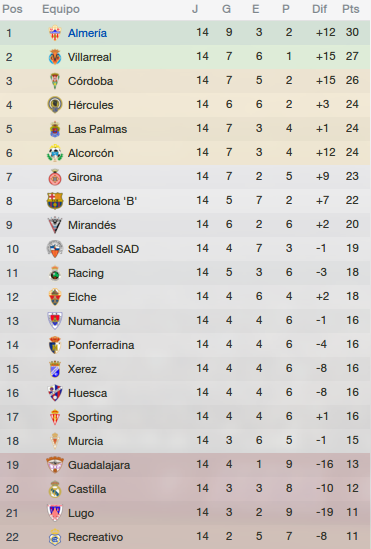Click the Pos column header
The image size is (371, 549).
[x=12, y=9]
